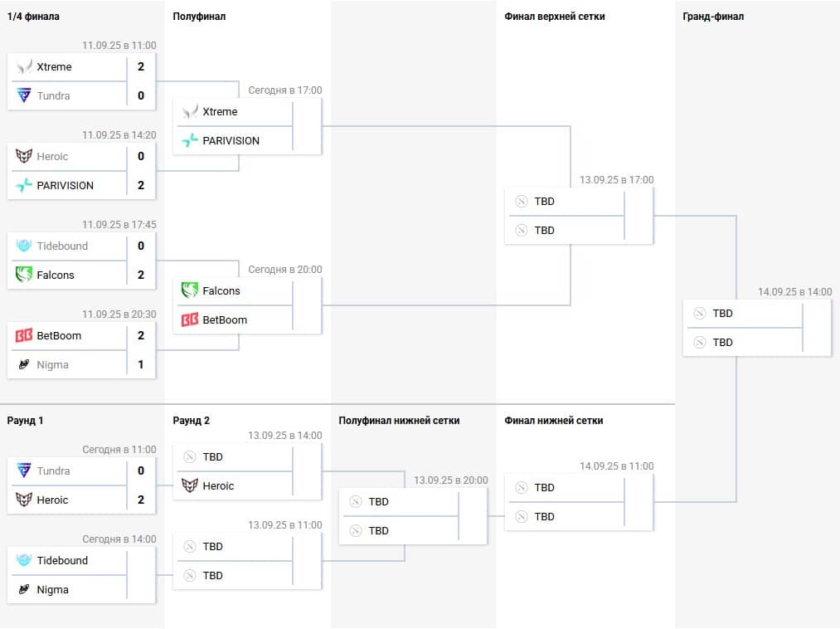Select the Falcons team name in Полуфинал
The image size is (840, 629).
tap(221, 291)
